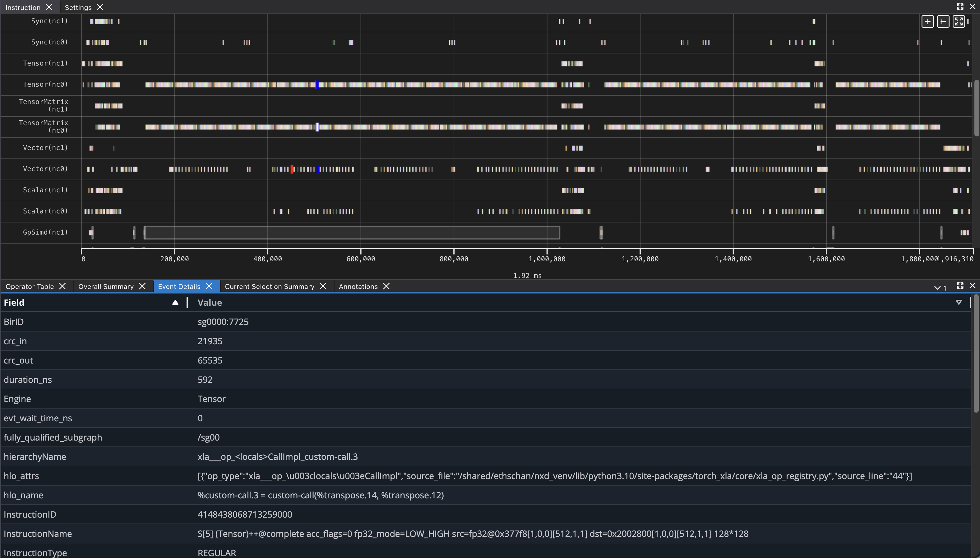This screenshot has width=980, height=558.
Task: Click the red marker on Vector(nc0) row
Action: click(x=292, y=169)
